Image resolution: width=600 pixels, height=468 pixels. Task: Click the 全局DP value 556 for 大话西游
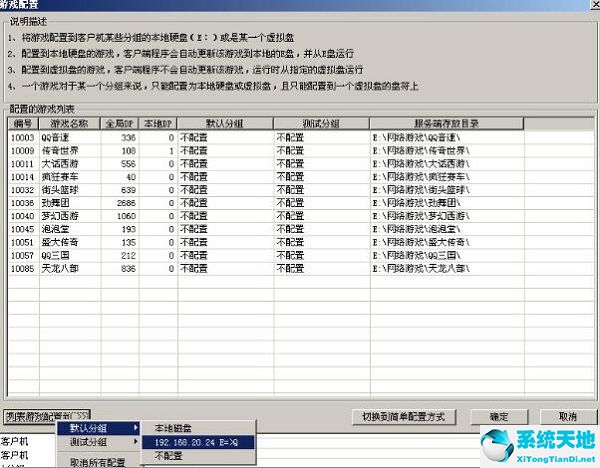tap(129, 164)
